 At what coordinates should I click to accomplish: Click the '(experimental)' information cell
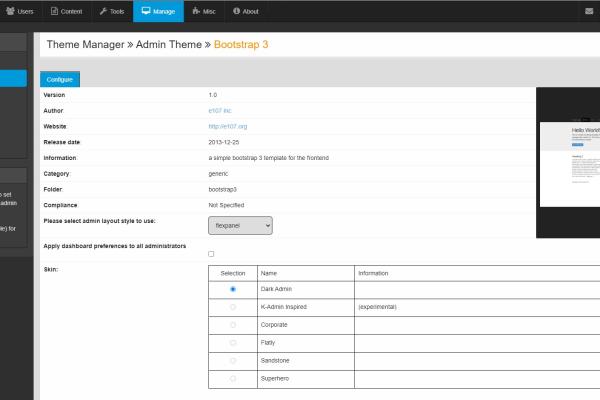pyautogui.click(x=477, y=307)
